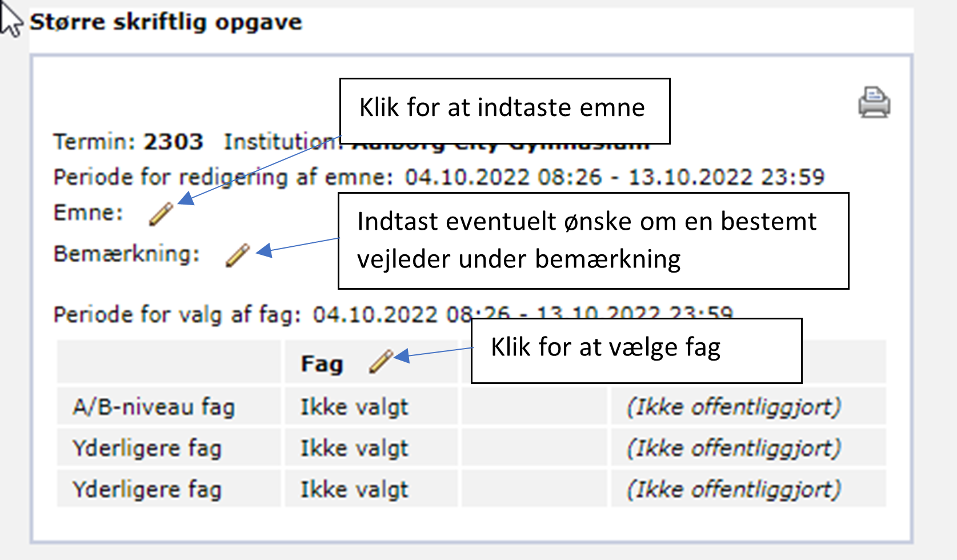Click Ikke offentliggjort in last Yderligere row
Image resolution: width=957 pixels, height=560 pixels.
pyautogui.click(x=734, y=490)
